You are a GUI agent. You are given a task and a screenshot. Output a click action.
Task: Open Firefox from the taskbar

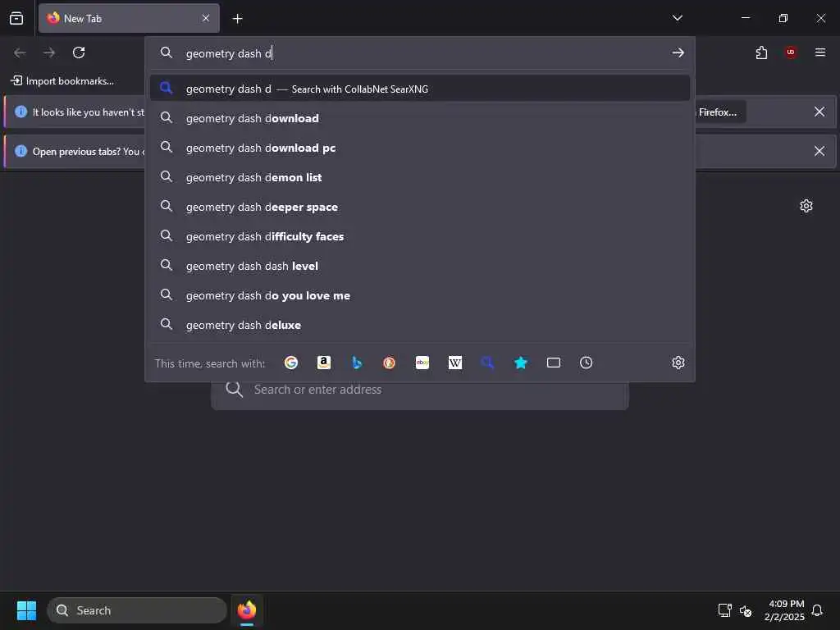(246, 610)
